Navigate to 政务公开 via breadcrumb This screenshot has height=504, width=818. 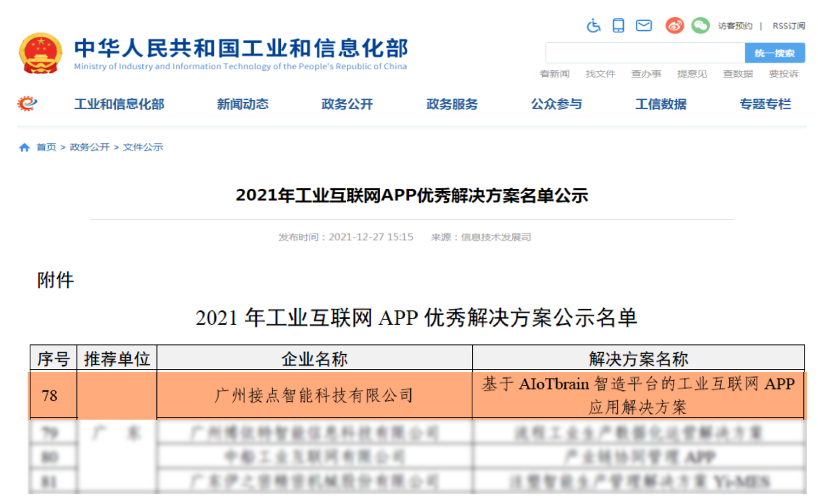[x=89, y=147]
